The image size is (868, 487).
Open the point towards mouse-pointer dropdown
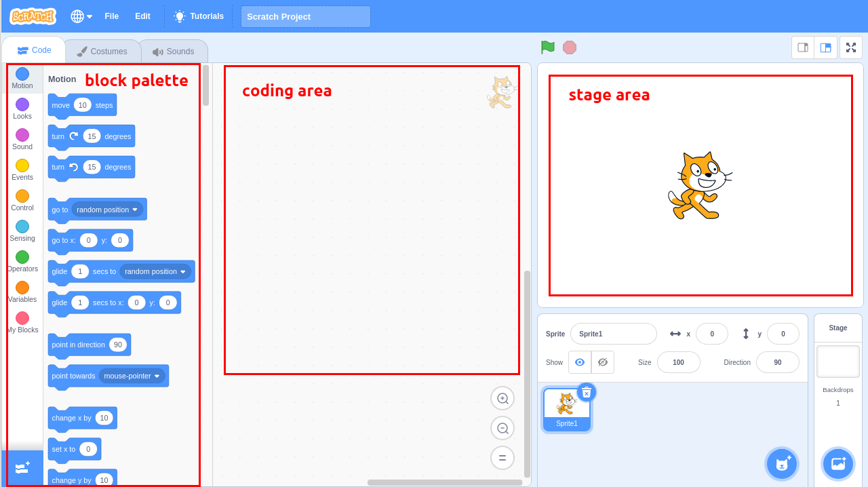click(x=132, y=376)
